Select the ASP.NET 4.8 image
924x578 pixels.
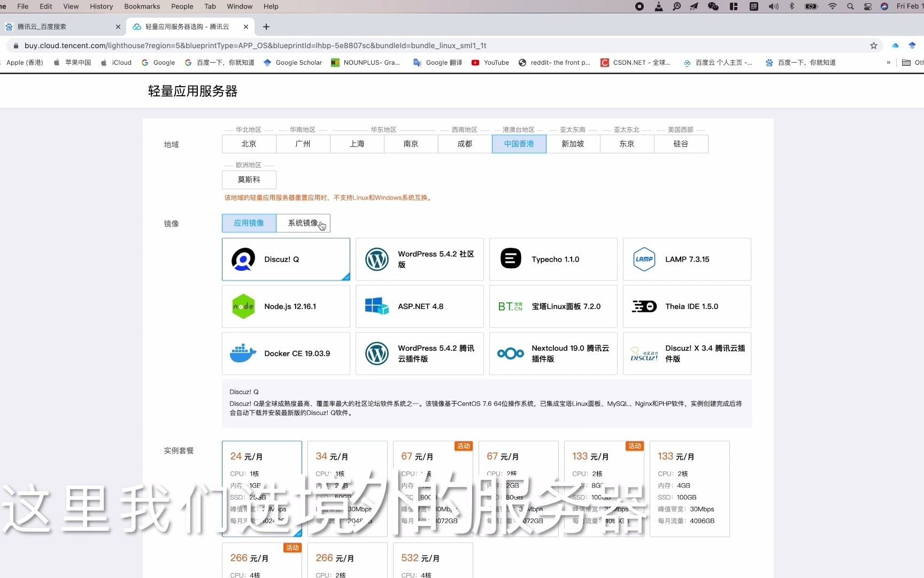click(419, 307)
